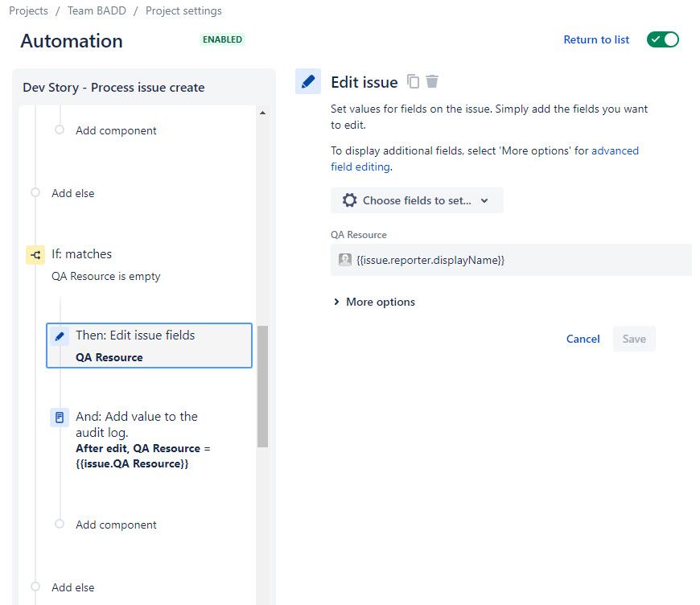This screenshot has width=700, height=605.
Task: Click the upper Add else item
Action: tap(72, 193)
